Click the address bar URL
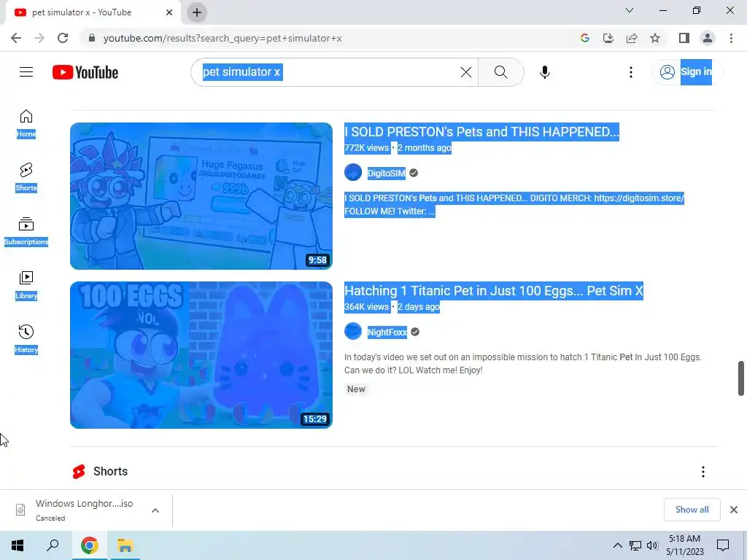Image resolution: width=747 pixels, height=560 pixels. [222, 38]
